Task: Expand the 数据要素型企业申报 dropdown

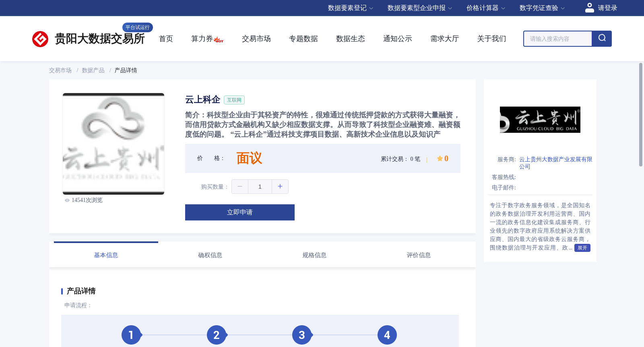Action: point(419,8)
